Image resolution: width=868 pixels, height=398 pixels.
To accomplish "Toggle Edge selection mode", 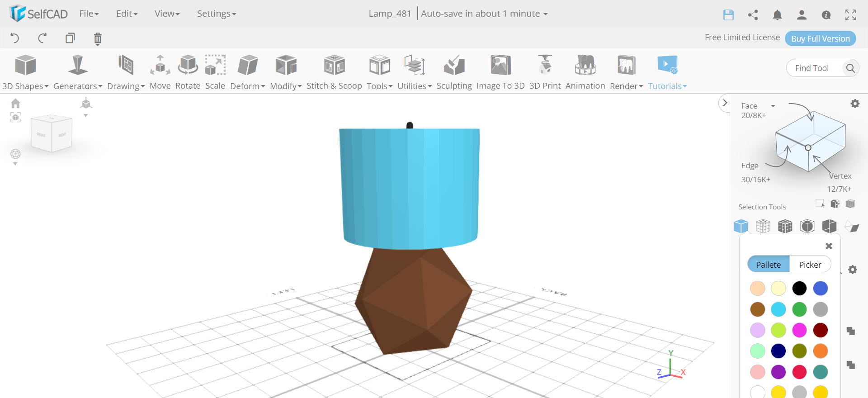I will 750,166.
